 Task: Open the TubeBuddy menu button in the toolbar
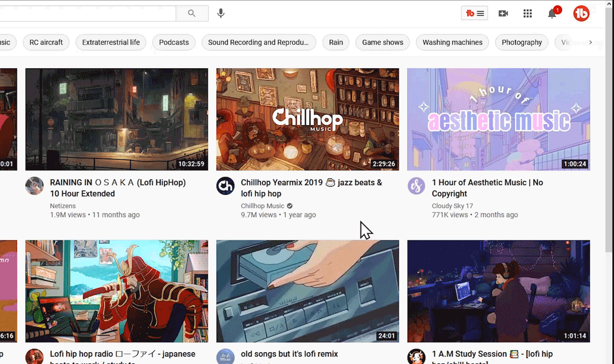(474, 13)
